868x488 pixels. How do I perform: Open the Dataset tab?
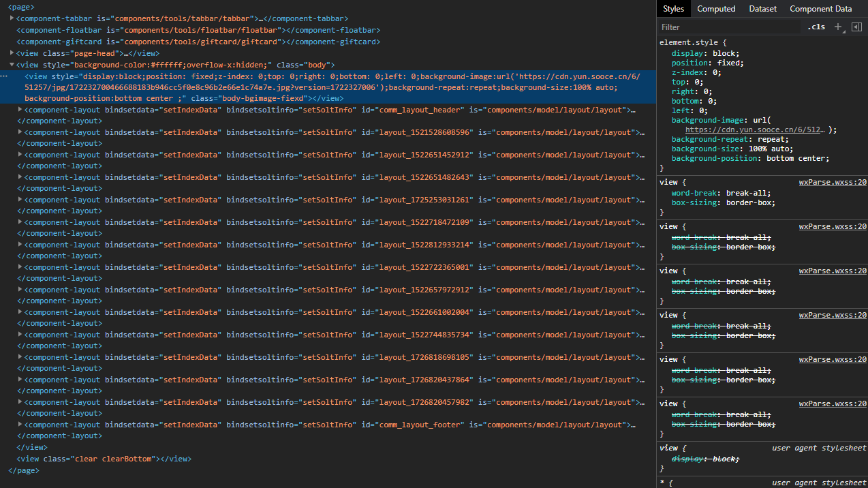762,9
